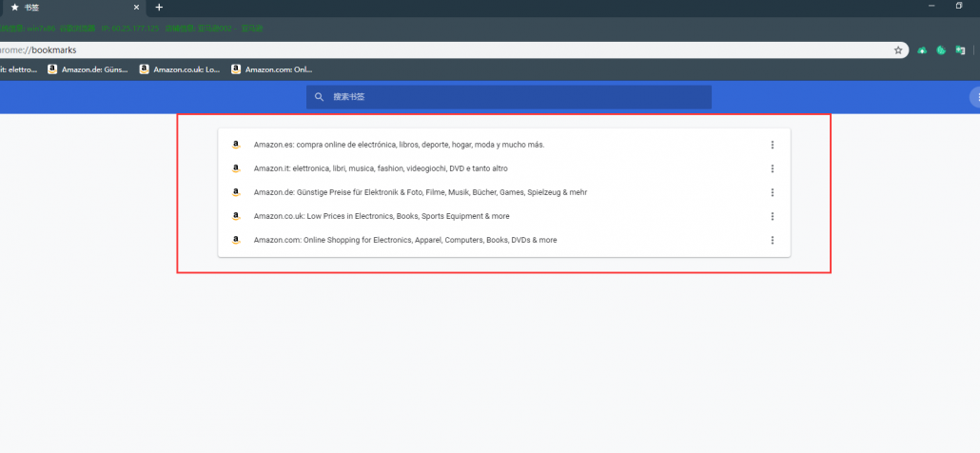Image resolution: width=980 pixels, height=453 pixels.
Task: Select the Amazon.it elettronica bookmark row
Action: [503, 168]
